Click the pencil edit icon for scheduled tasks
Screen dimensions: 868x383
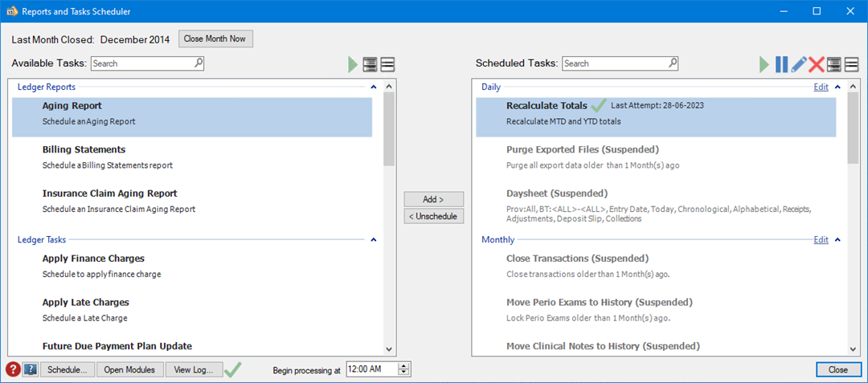tap(799, 65)
